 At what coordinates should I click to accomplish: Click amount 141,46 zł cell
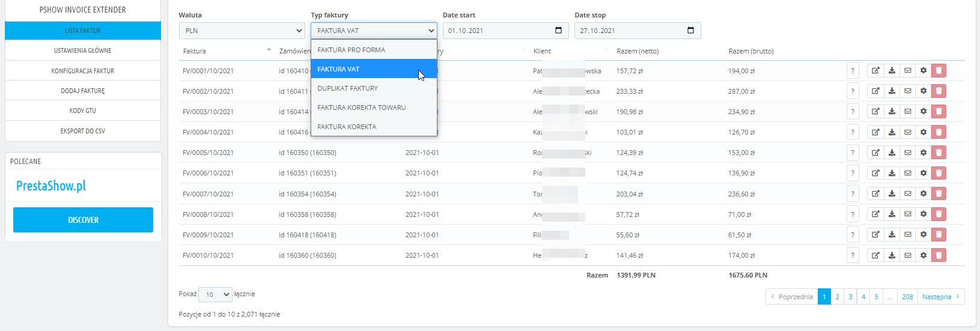click(x=629, y=255)
